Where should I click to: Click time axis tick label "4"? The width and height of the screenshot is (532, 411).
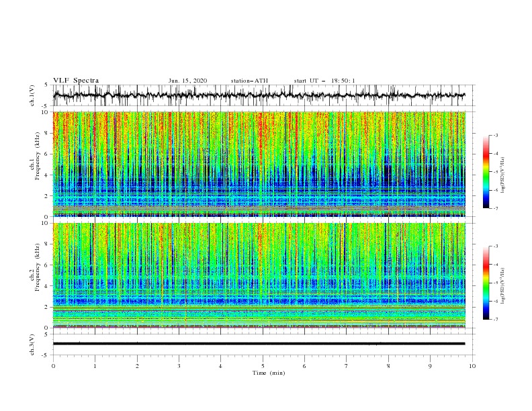[220, 366]
